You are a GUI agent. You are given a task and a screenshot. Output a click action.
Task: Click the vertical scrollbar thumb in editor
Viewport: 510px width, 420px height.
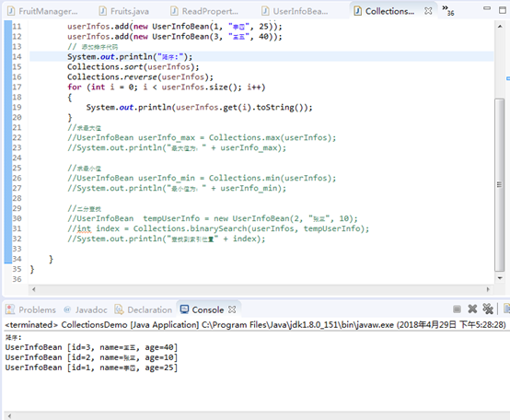click(499, 185)
